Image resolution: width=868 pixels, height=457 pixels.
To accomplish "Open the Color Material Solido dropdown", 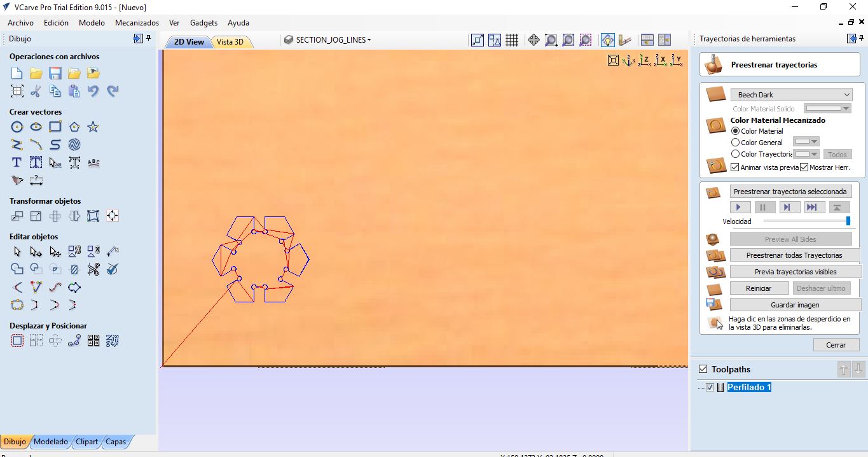I will coord(827,108).
